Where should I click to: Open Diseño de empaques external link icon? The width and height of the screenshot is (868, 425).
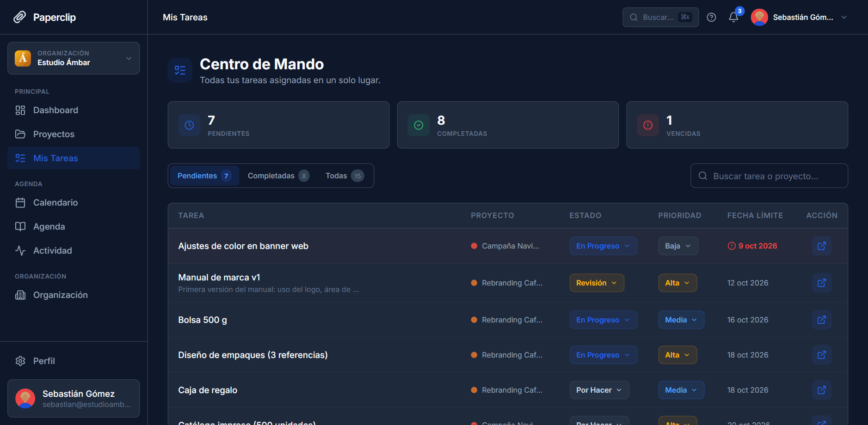coord(822,355)
